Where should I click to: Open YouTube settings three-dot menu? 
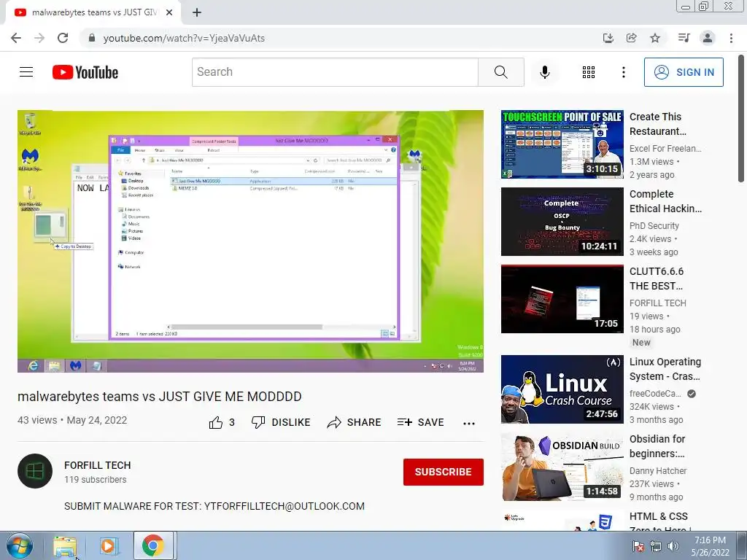(623, 72)
